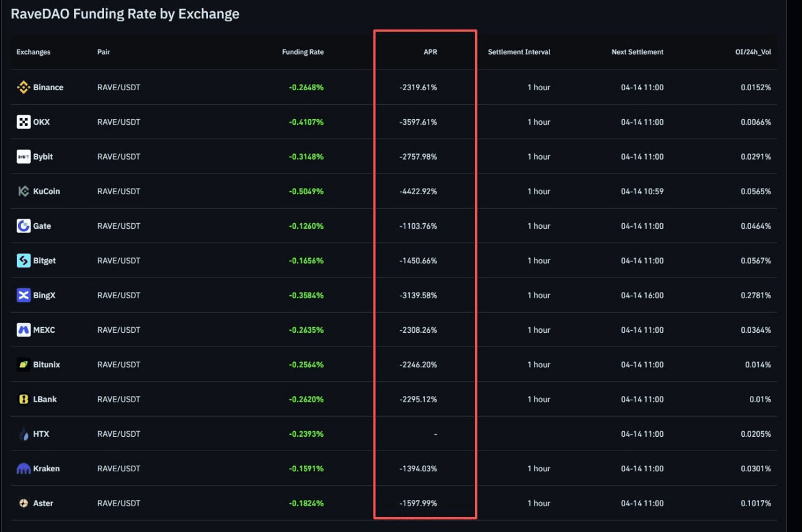
Task: Click the Settlement Interval column header
Action: tap(519, 52)
